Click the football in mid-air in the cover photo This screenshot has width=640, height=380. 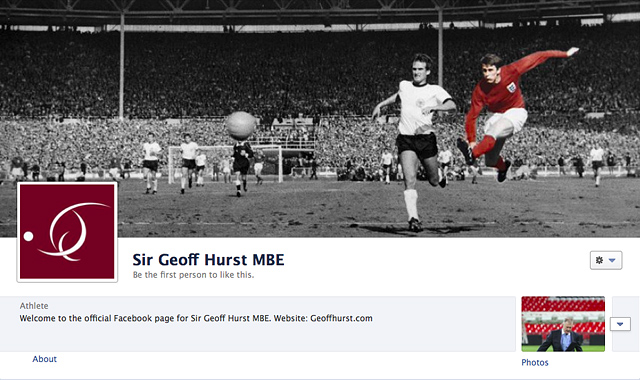pos(241,125)
